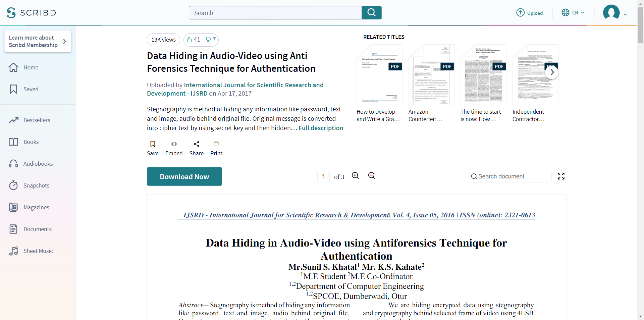Click the page scrollbar down arrow

coord(640,316)
